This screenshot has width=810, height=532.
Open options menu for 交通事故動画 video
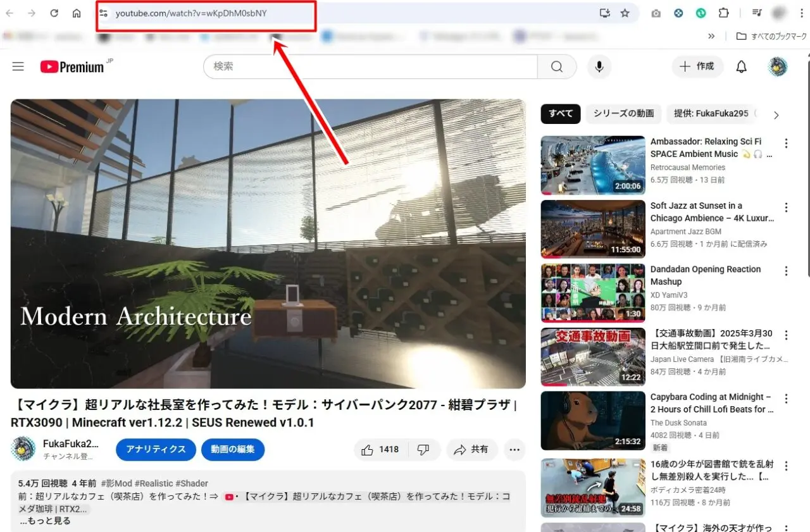[x=787, y=335]
